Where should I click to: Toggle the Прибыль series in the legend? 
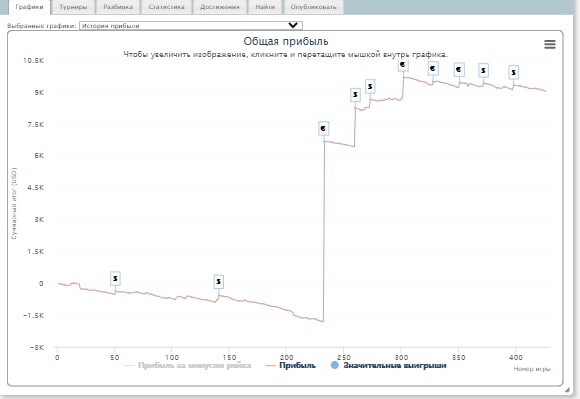pos(297,365)
